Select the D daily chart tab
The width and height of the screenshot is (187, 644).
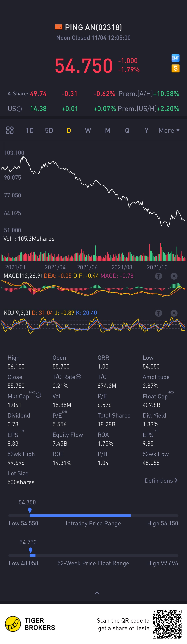pyautogui.click(x=69, y=130)
